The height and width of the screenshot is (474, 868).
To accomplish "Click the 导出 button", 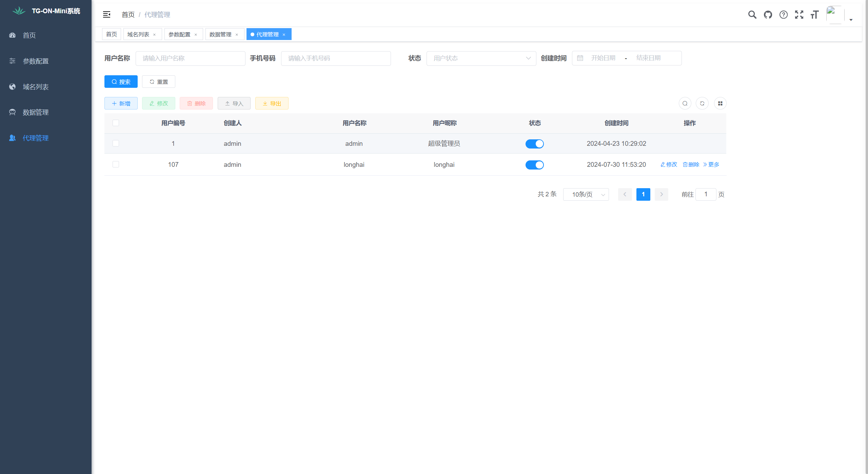I will (x=272, y=103).
